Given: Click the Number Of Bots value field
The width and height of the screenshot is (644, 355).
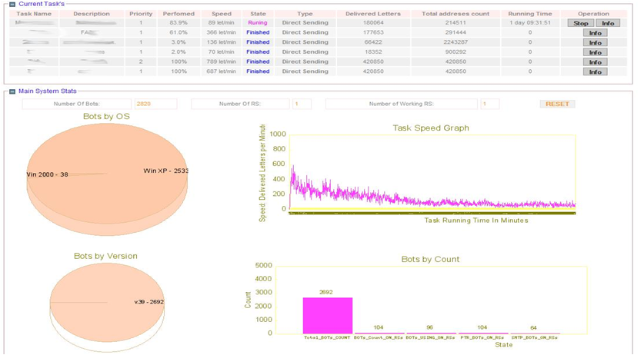Looking at the screenshot, I should pos(155,104).
